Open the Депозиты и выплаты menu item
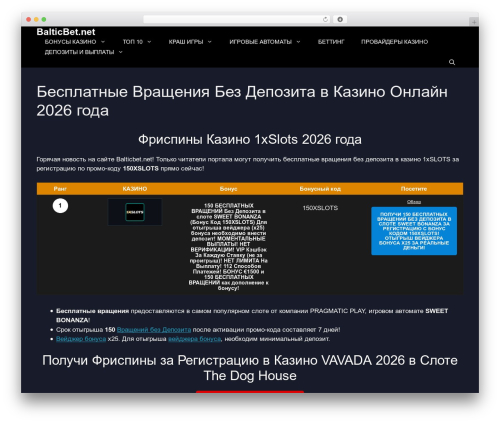This screenshot has width=500, height=423. (x=79, y=52)
